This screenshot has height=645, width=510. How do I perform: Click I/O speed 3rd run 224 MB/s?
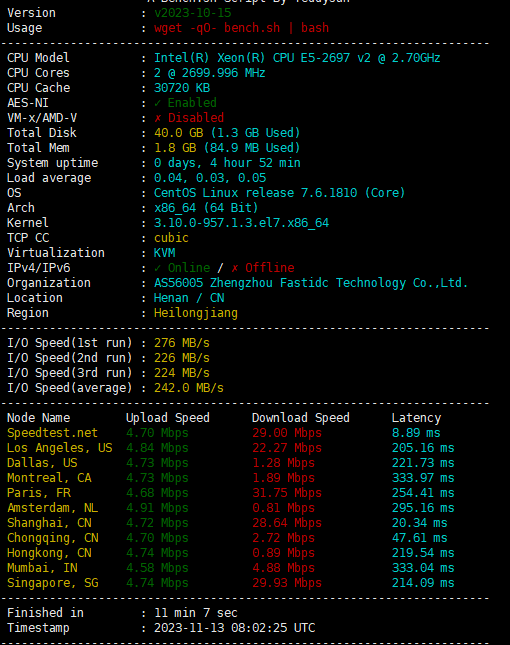182,373
